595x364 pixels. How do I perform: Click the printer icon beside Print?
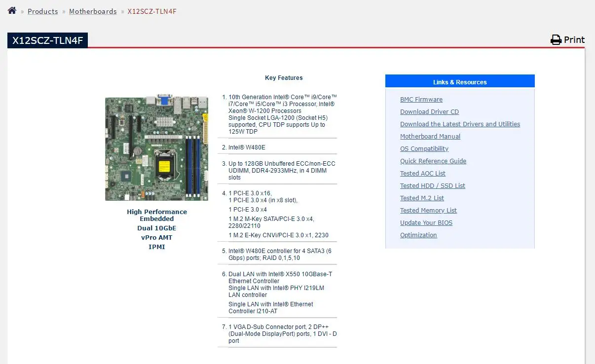pyautogui.click(x=556, y=40)
